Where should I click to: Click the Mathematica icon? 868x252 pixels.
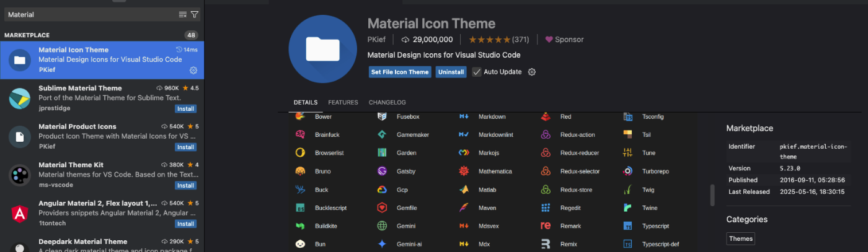tap(464, 171)
